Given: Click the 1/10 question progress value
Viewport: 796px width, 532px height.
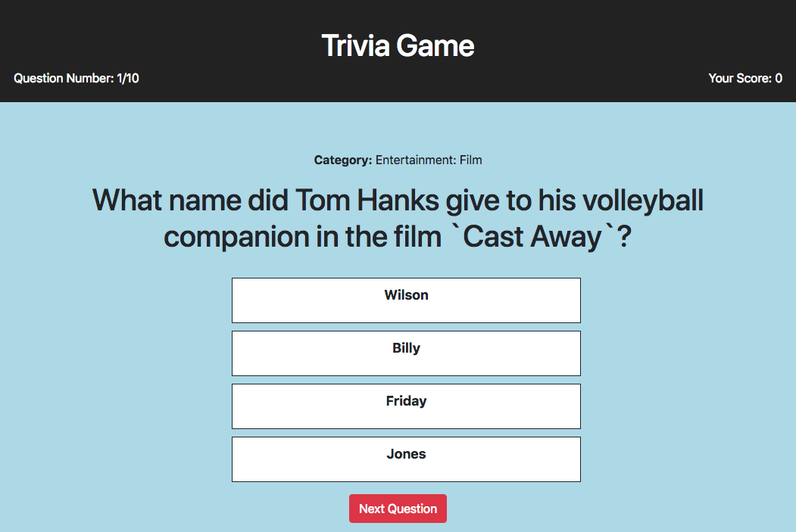Looking at the screenshot, I should coord(128,78).
